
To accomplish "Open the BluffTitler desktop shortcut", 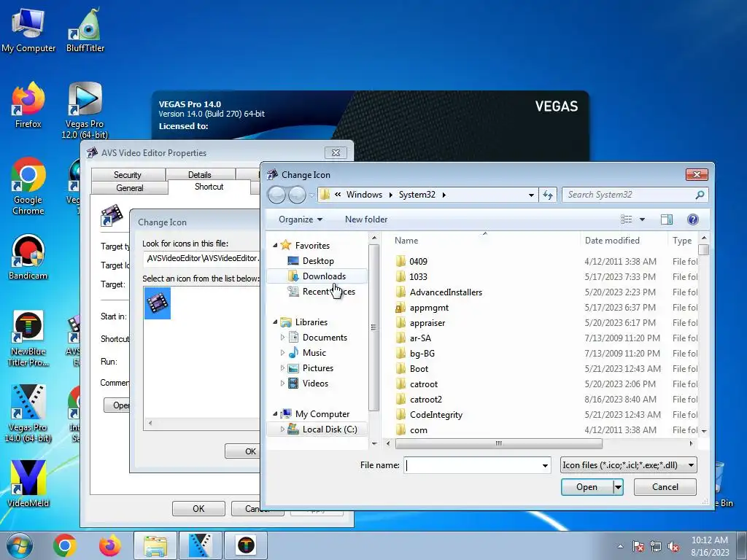I will 85,29.
